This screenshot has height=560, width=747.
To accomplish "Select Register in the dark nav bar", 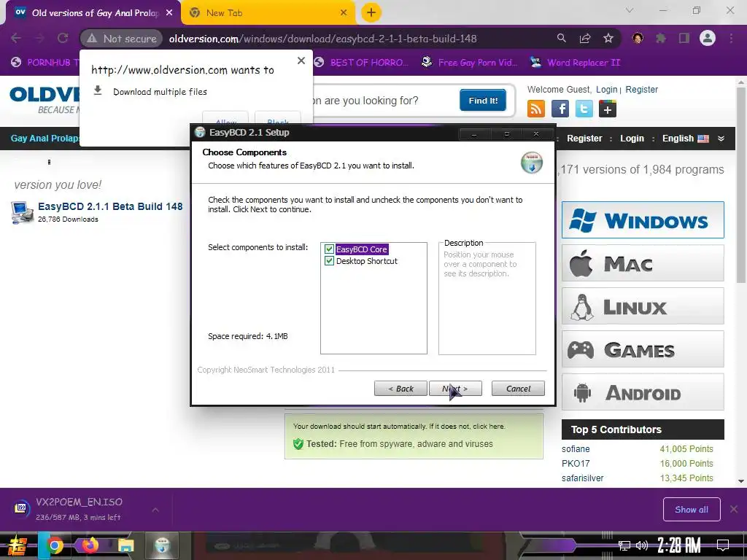I will pyautogui.click(x=584, y=139).
